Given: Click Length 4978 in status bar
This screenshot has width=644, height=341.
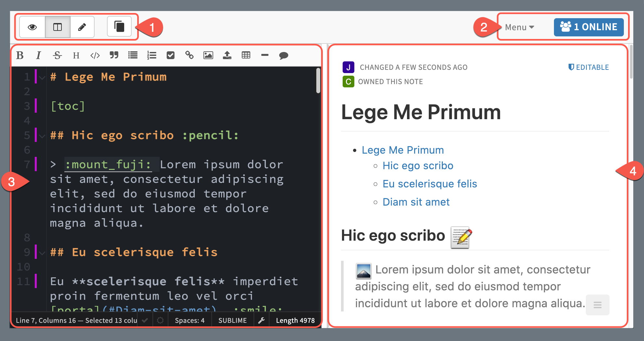Looking at the screenshot, I should tap(296, 321).
